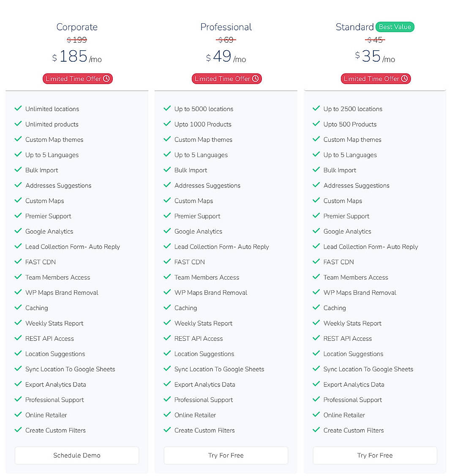Click the Schedule Demo button
The height and width of the screenshot is (476, 452).
click(76, 455)
